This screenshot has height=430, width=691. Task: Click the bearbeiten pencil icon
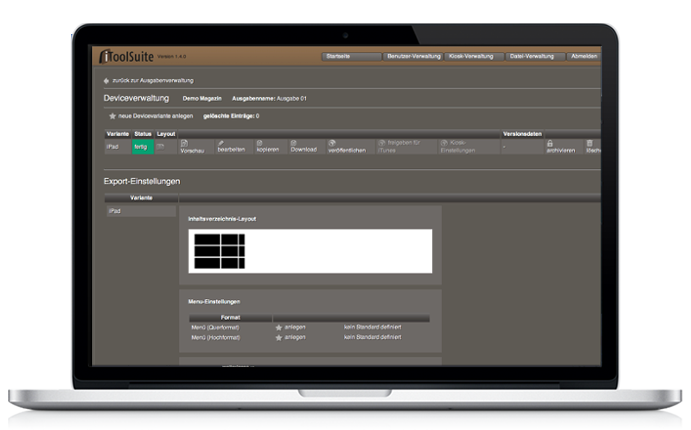coord(222,143)
